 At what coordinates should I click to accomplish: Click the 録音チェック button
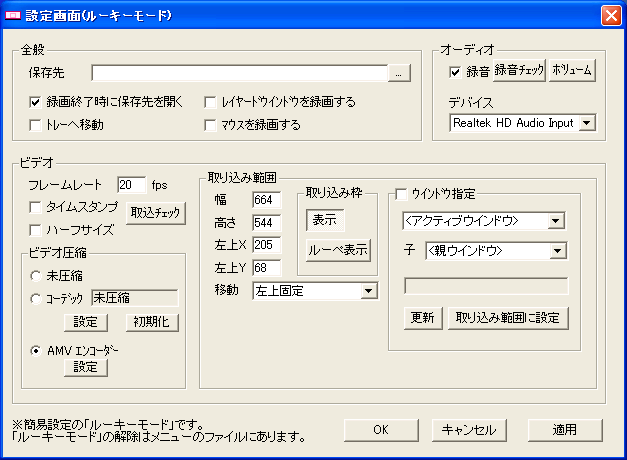tap(519, 70)
